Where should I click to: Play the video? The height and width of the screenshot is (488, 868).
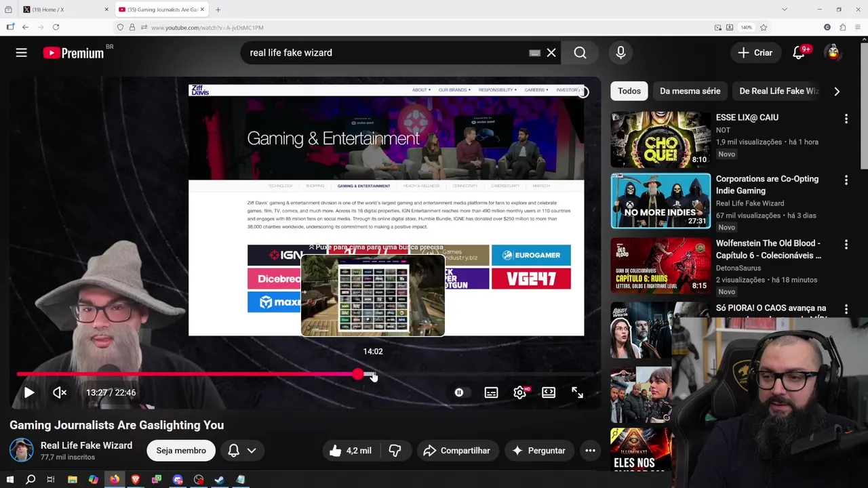(28, 392)
